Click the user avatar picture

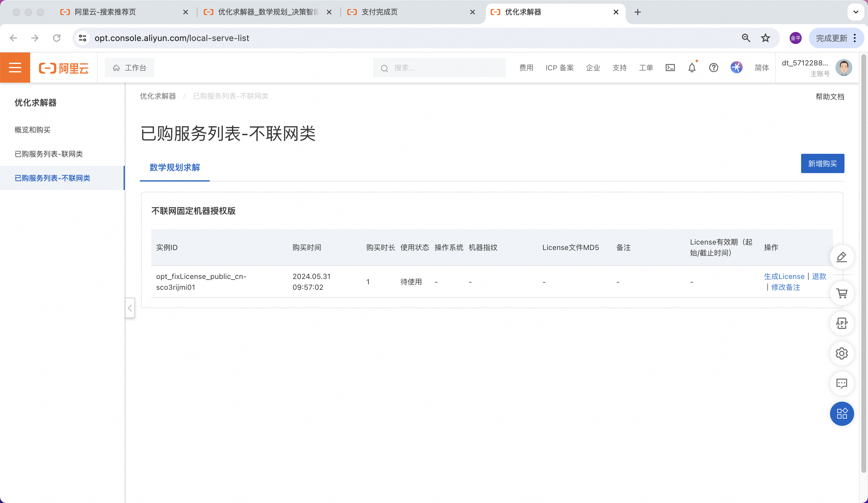point(844,68)
